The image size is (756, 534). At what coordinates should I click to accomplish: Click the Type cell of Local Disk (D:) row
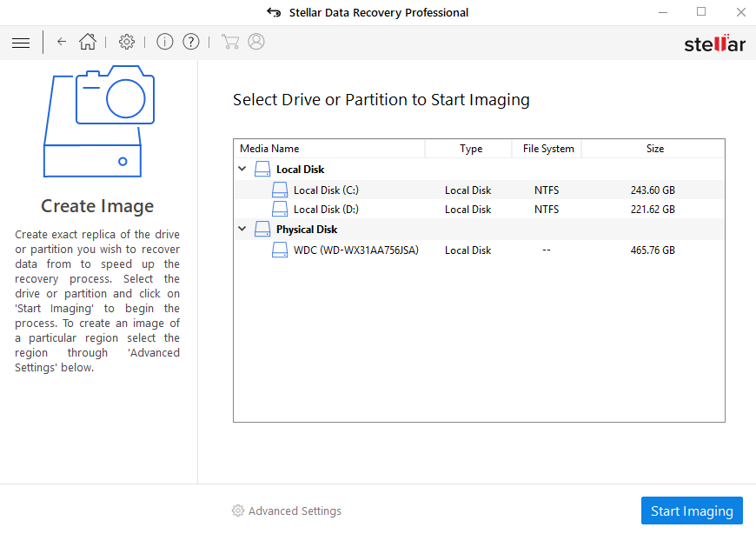468,210
